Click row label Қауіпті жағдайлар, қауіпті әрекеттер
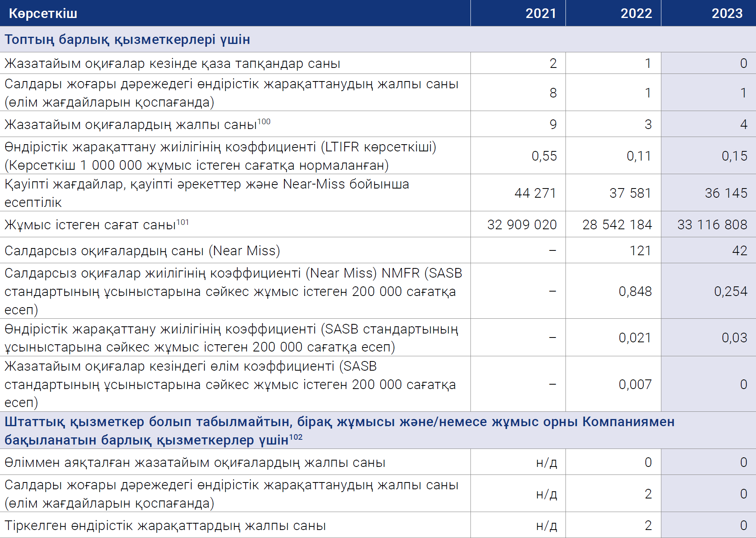Screen dimensions: 756x538 (206, 193)
